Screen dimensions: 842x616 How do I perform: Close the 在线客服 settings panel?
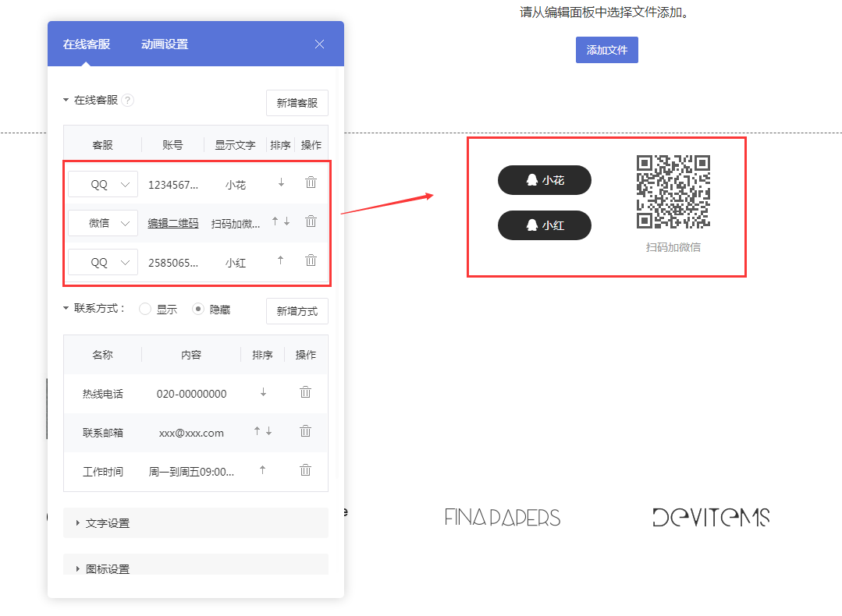(319, 44)
